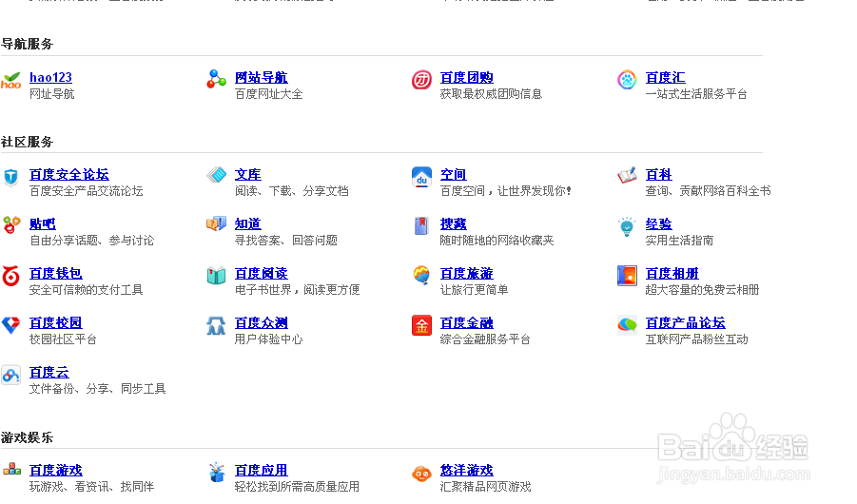Open the 百度金融 link
Screen dimensions: 857x504
(466, 323)
